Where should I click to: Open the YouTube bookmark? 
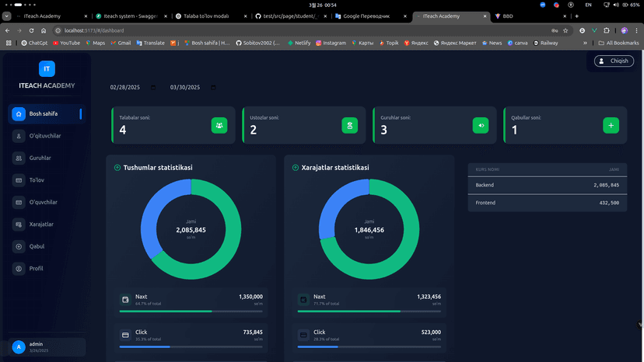coord(65,43)
